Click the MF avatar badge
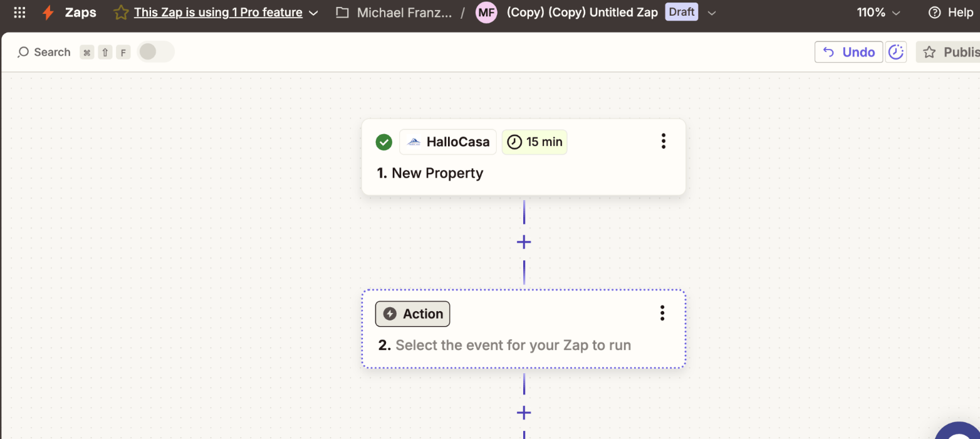 tap(486, 13)
